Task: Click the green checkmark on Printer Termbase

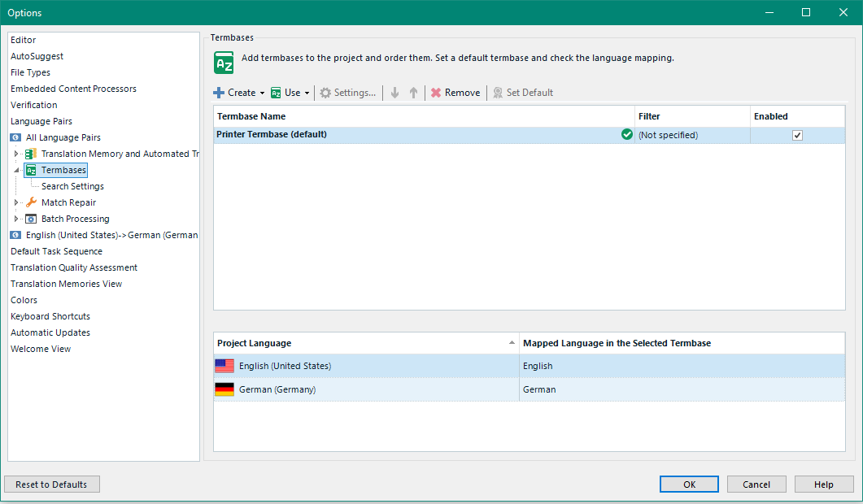Action: [626, 135]
